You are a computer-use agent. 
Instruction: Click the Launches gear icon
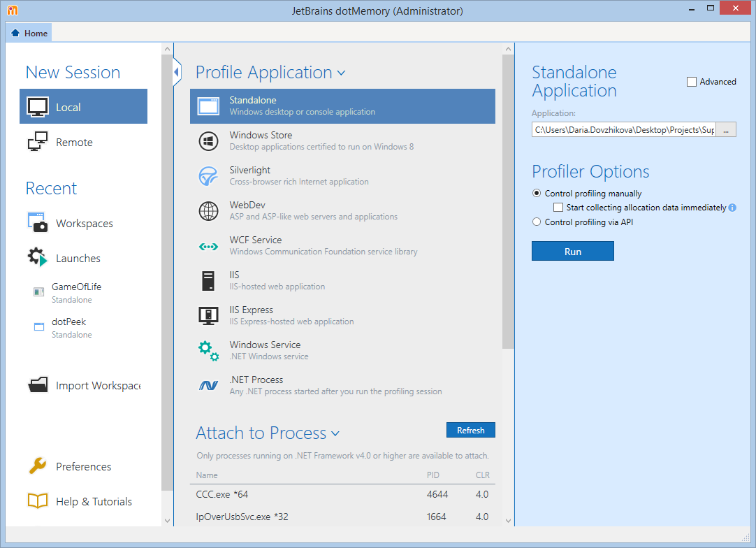pos(38,257)
